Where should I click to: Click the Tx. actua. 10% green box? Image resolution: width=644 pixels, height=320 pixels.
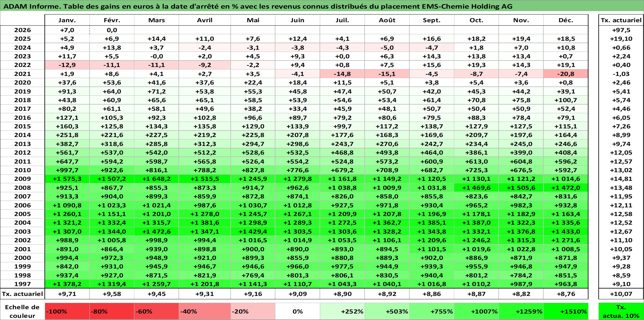coord(621,311)
